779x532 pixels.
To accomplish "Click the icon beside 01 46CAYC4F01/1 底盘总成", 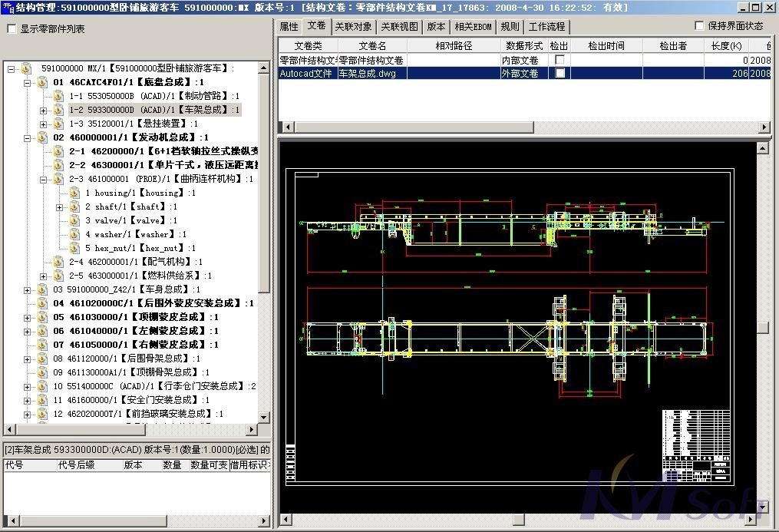I will (x=43, y=82).
